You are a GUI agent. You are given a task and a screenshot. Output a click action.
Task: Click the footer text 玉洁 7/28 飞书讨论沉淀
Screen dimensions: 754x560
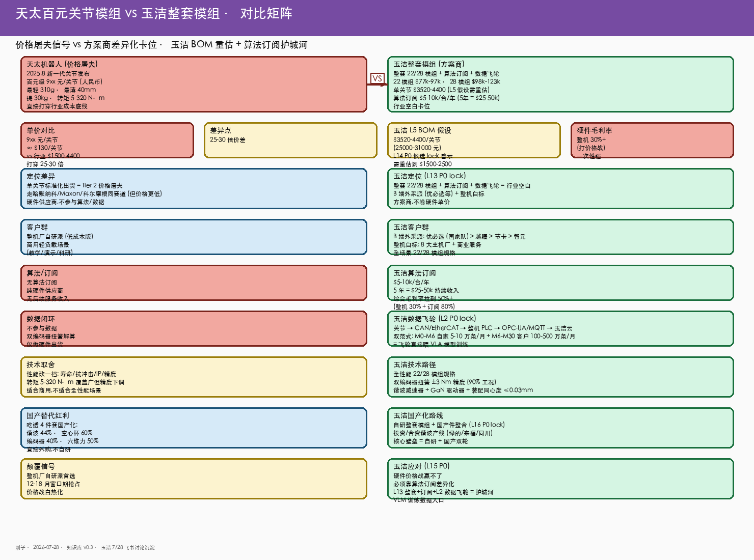click(128, 547)
